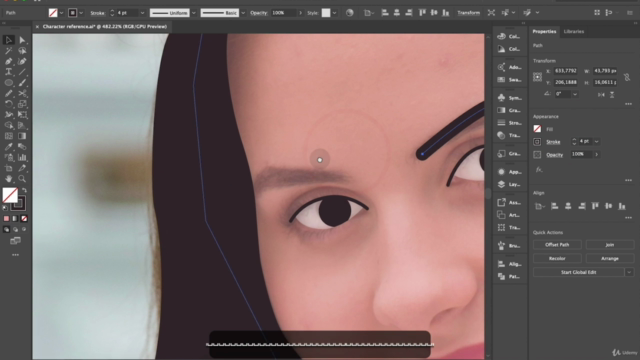The height and width of the screenshot is (360, 640).
Task: Select the Scale tool
Action: pyautogui.click(x=22, y=104)
